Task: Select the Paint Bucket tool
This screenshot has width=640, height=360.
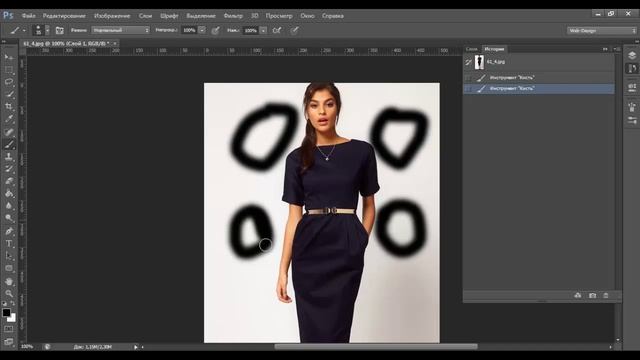Action: 9,194
